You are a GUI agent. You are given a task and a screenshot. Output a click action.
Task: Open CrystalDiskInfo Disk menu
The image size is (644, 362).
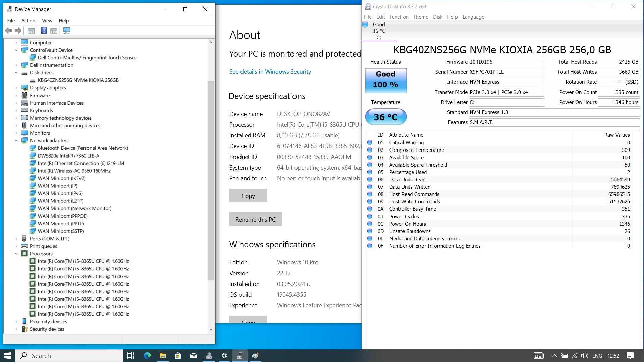pyautogui.click(x=437, y=17)
